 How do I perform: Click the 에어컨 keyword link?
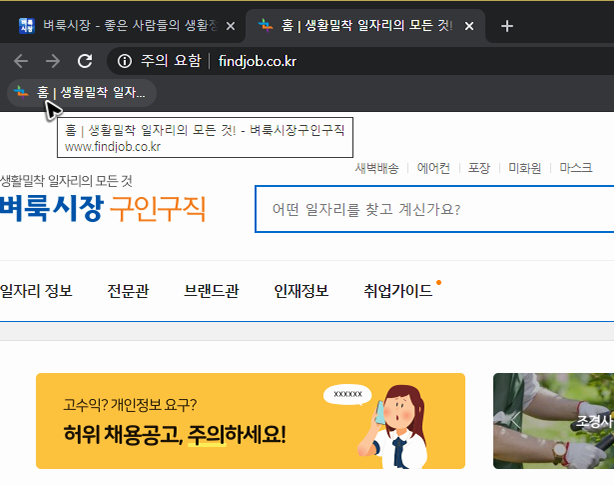point(433,168)
